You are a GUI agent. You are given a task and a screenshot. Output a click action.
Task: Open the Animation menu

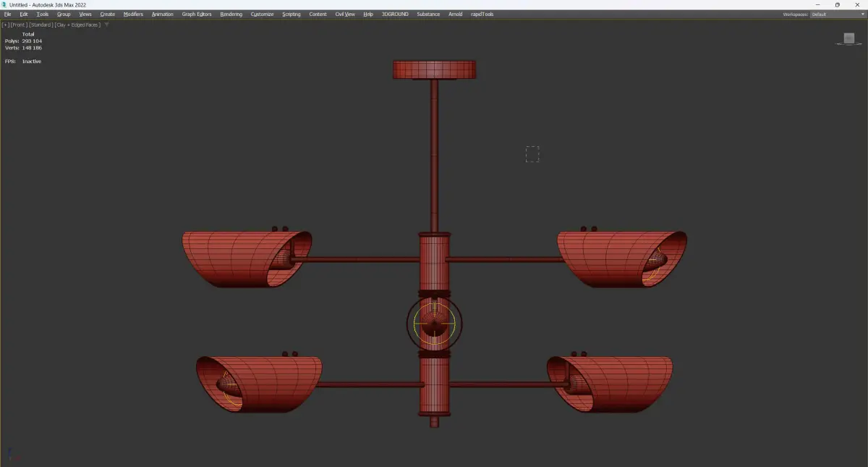[163, 14]
